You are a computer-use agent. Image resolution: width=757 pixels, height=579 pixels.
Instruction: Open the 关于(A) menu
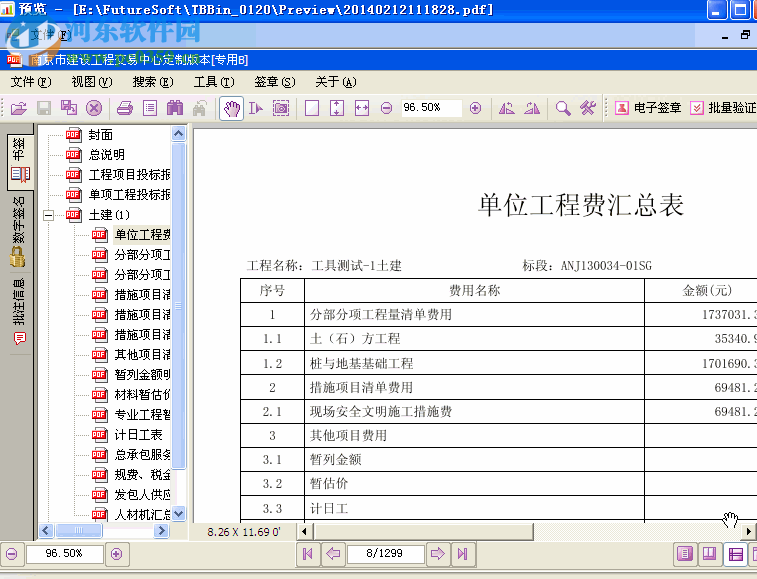336,82
